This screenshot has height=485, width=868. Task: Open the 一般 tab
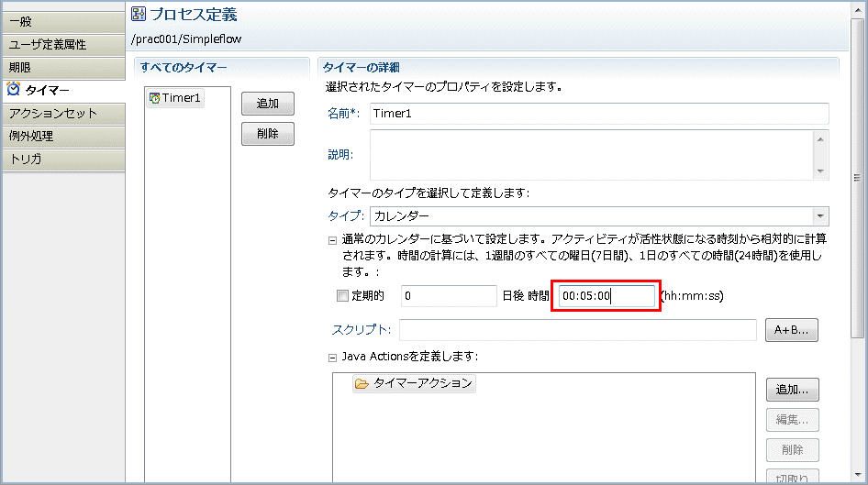point(63,22)
